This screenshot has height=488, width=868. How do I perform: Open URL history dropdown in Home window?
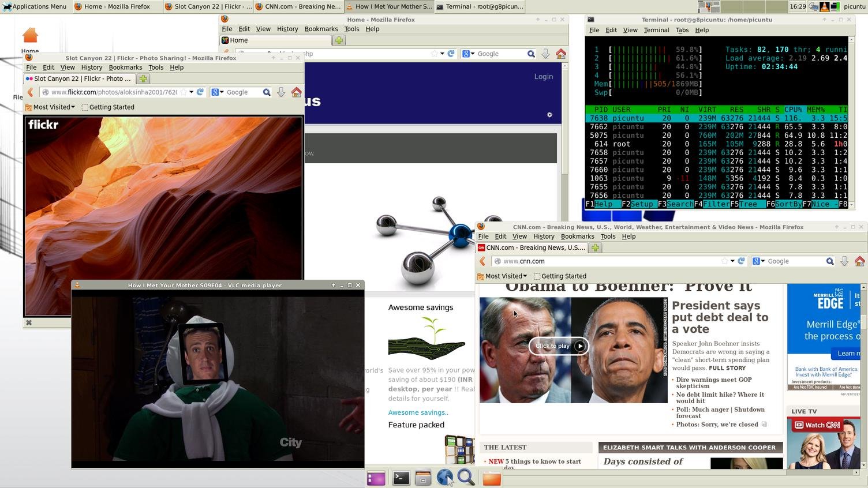click(x=442, y=54)
